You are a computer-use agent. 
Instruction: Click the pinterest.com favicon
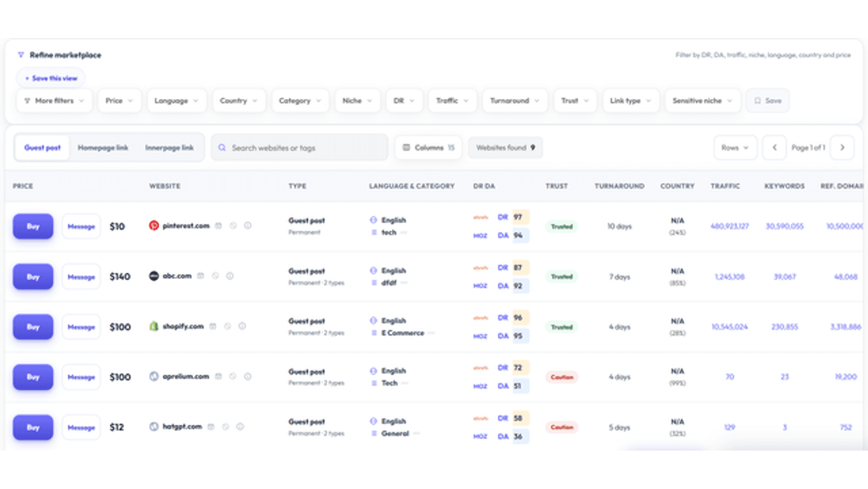pos(154,226)
